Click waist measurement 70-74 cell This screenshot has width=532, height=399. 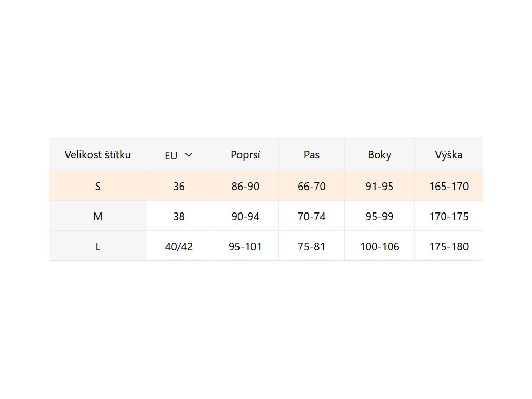312,216
